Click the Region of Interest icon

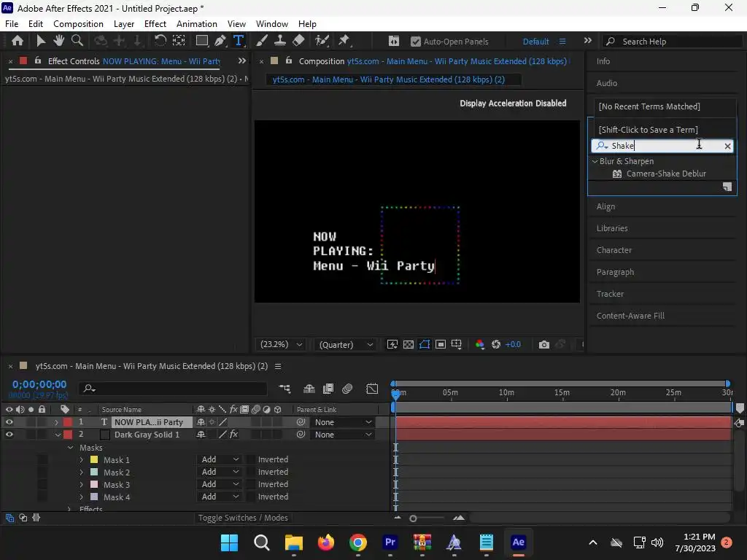pos(441,344)
